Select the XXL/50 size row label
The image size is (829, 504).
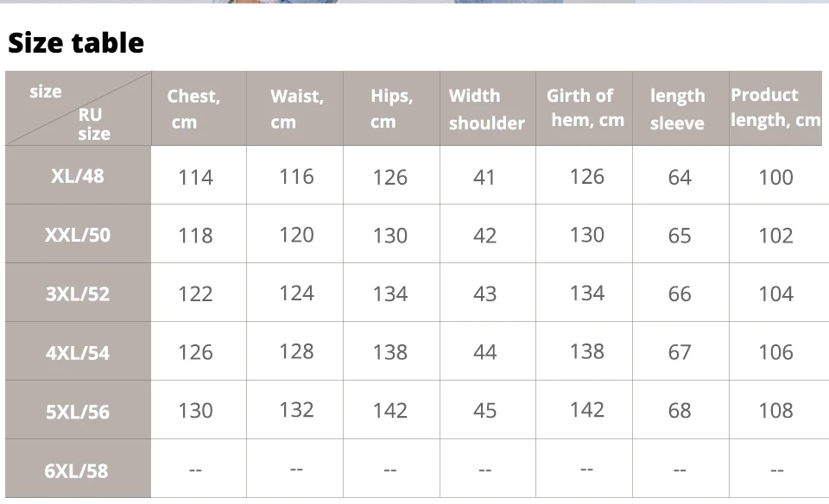click(x=78, y=235)
